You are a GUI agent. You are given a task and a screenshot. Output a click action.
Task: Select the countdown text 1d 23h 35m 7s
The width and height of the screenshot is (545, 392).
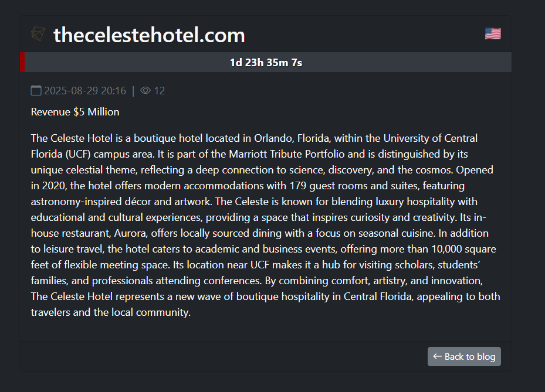tap(266, 62)
